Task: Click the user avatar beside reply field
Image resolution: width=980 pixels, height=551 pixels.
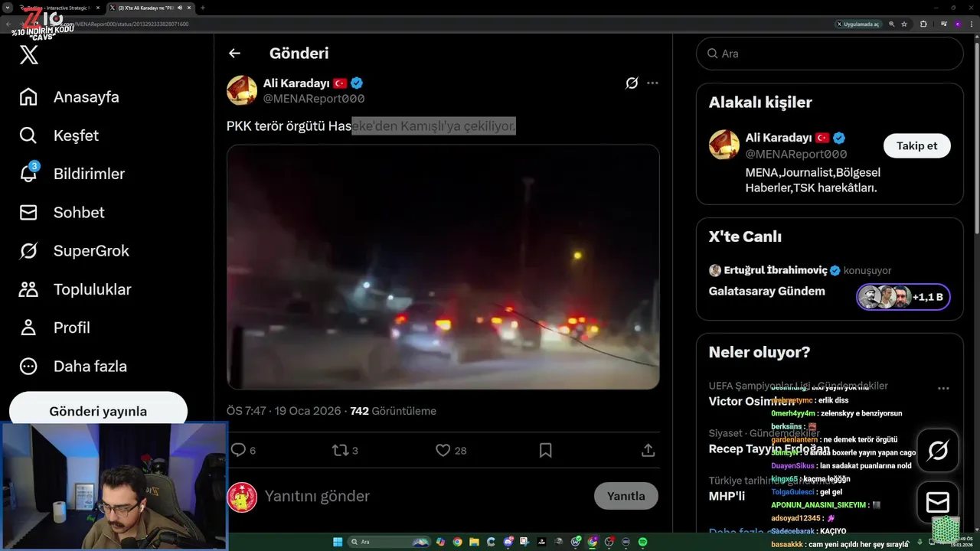Action: click(242, 497)
